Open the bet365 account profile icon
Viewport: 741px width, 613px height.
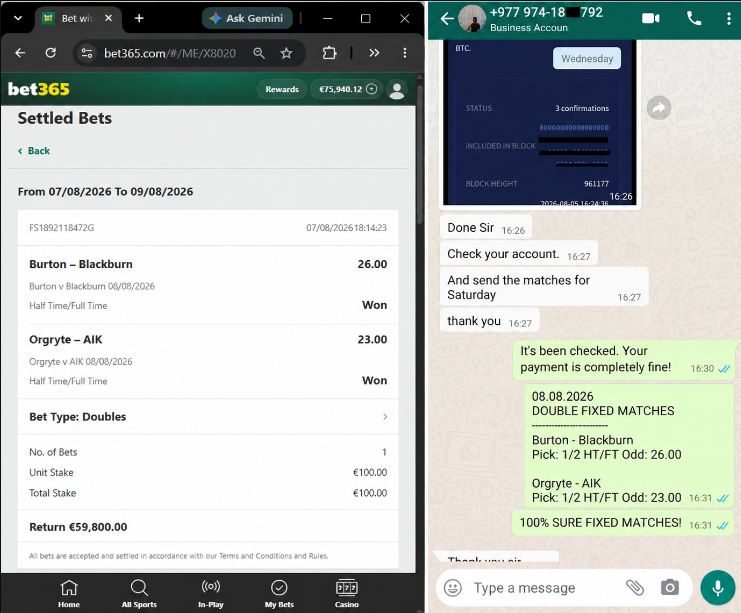point(397,89)
